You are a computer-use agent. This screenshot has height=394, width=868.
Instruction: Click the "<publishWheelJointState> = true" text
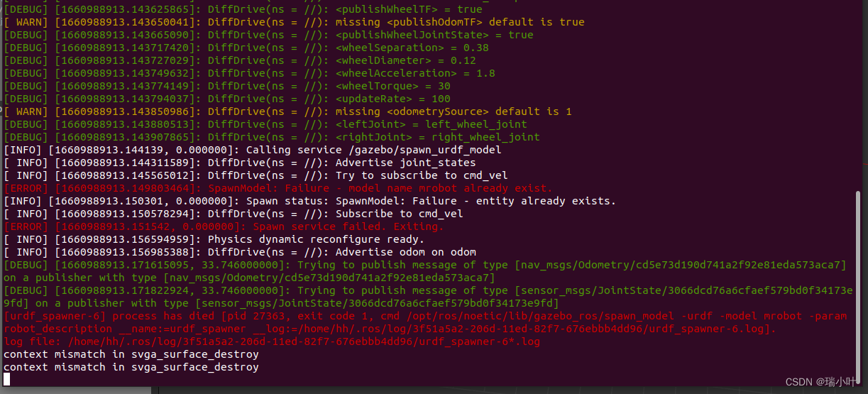434,35
